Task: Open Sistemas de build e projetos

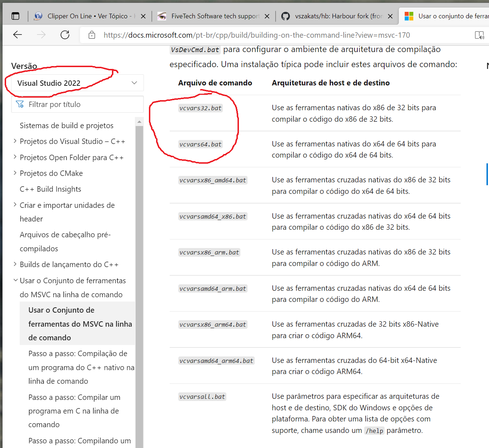Action: click(x=66, y=125)
